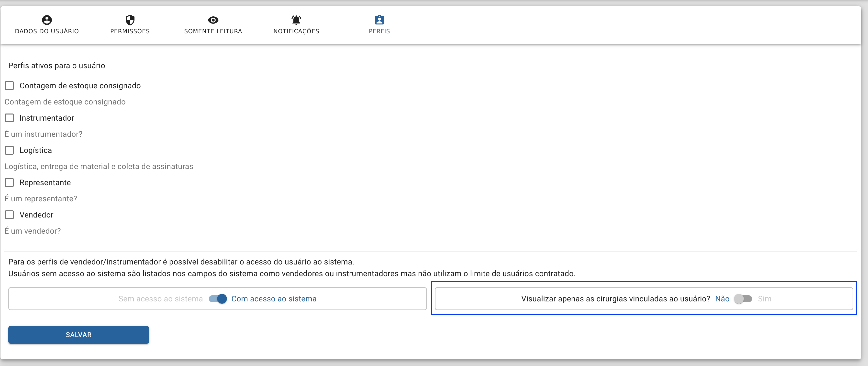Open the DADOS DO USUÁRIO tab label
868x366 pixels.
(47, 31)
